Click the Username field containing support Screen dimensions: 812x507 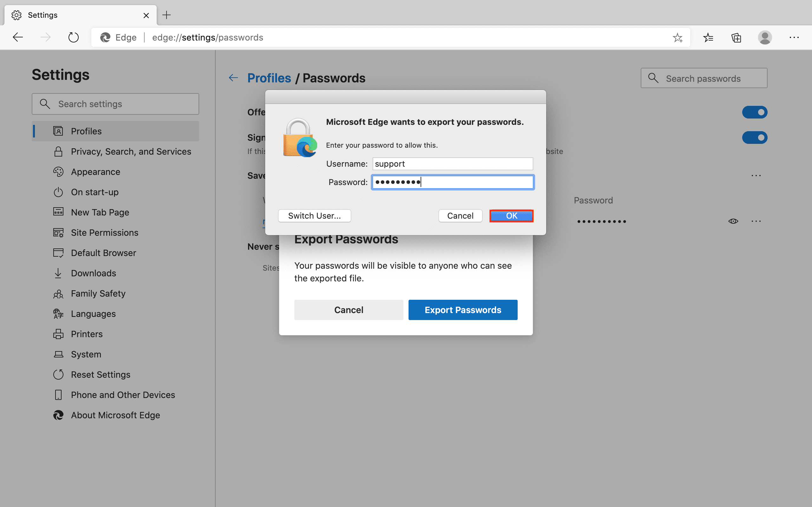(452, 164)
